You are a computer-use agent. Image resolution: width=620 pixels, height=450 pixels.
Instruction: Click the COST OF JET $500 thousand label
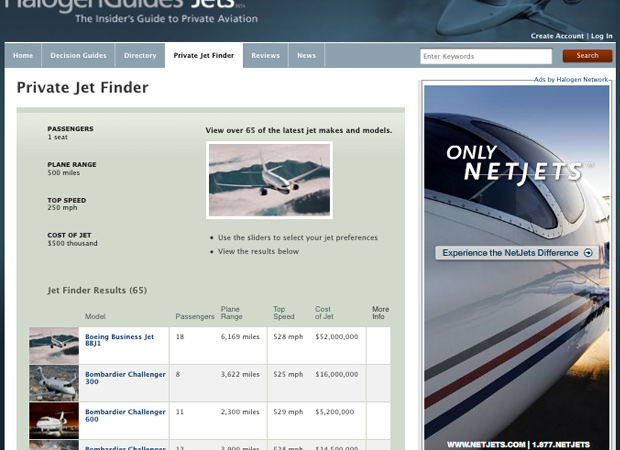coord(72,239)
